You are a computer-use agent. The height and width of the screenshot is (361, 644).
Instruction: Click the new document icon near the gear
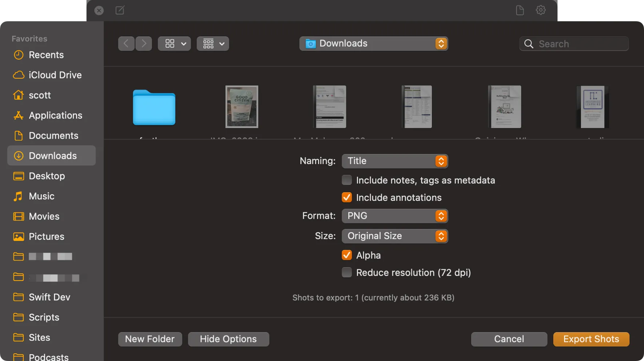pyautogui.click(x=520, y=10)
